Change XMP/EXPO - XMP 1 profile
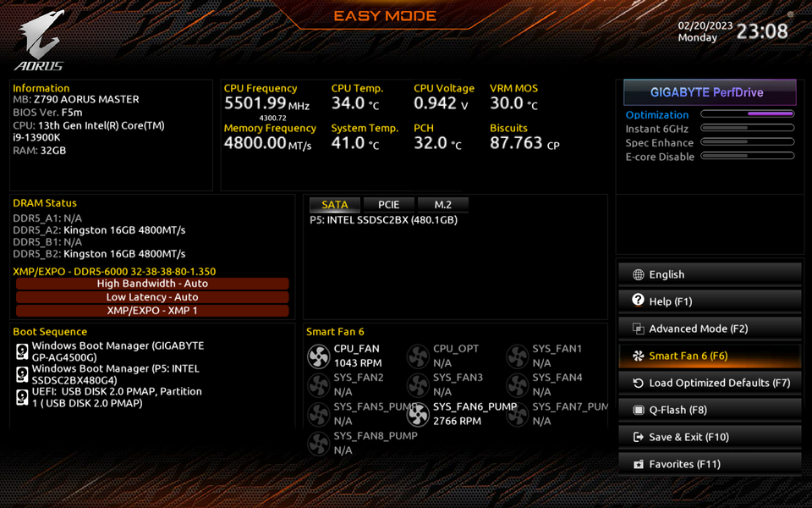Screen dimensions: 812x508 152,311
